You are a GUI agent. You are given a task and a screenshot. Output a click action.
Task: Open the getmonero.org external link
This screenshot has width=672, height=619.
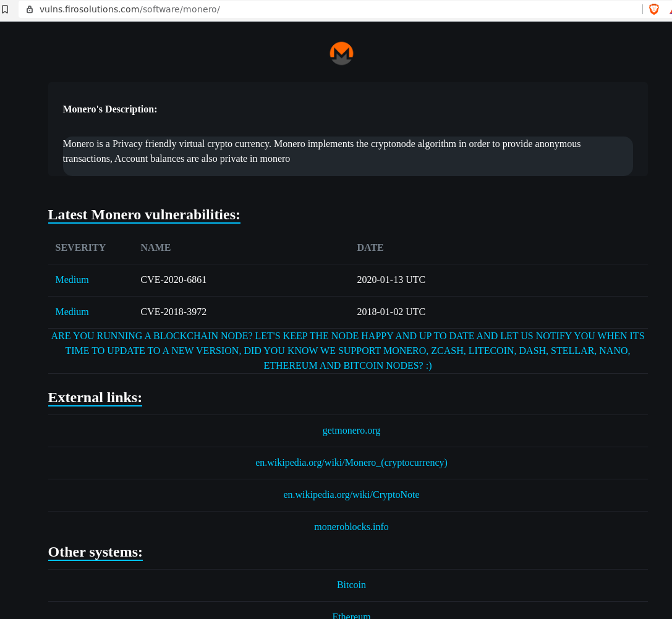point(351,431)
